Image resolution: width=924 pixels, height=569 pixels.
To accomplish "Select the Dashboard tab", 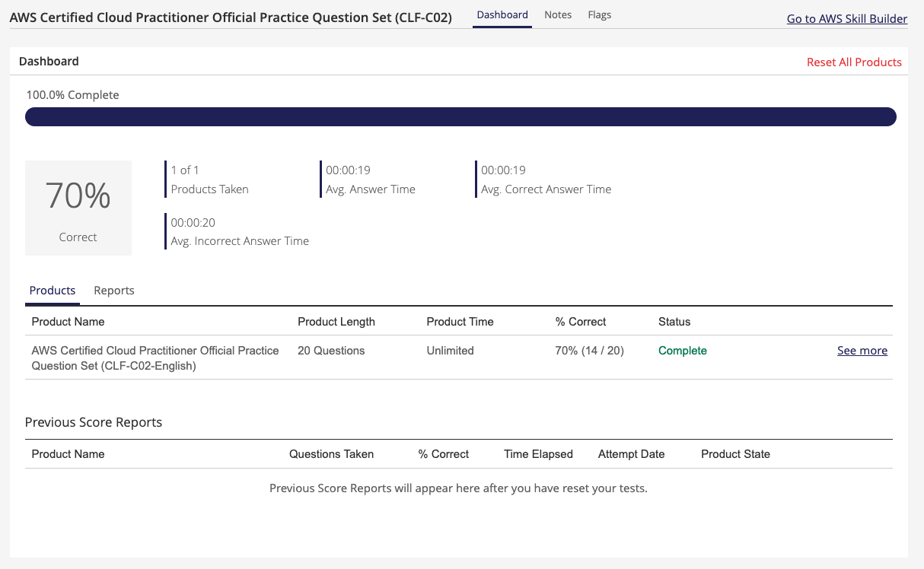I will point(502,14).
